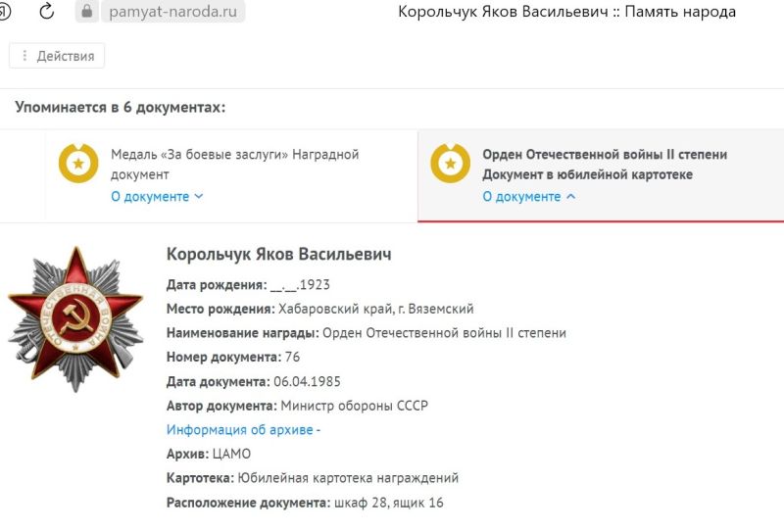The height and width of the screenshot is (532, 784).
Task: Expand «О документе» under the medal document
Action: pos(157,197)
